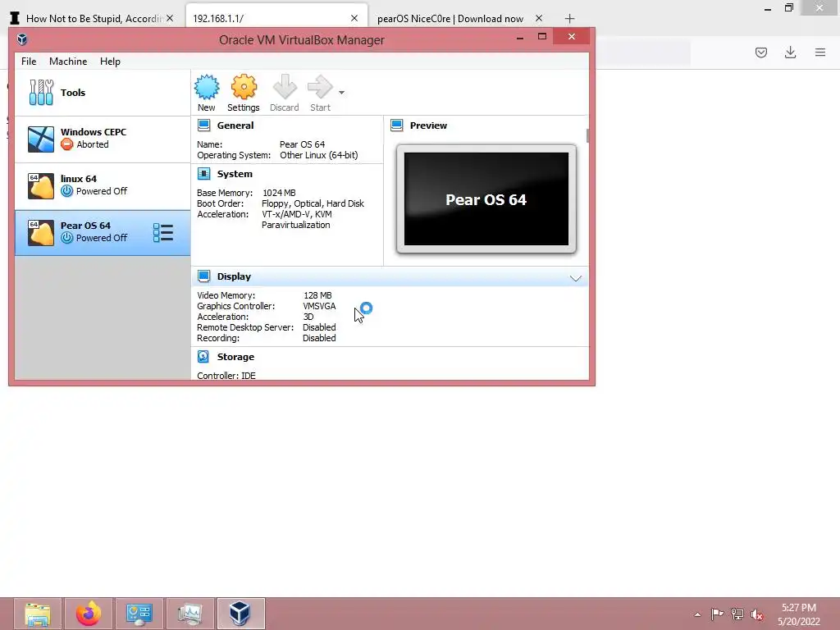Open Control Panel taskbar icon

139,614
